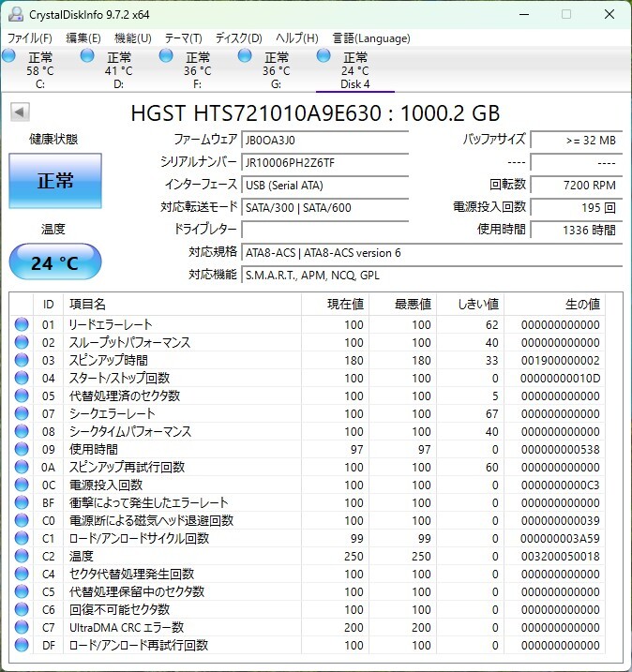Click status orb for ID 09 使用時間 row

click(x=22, y=449)
